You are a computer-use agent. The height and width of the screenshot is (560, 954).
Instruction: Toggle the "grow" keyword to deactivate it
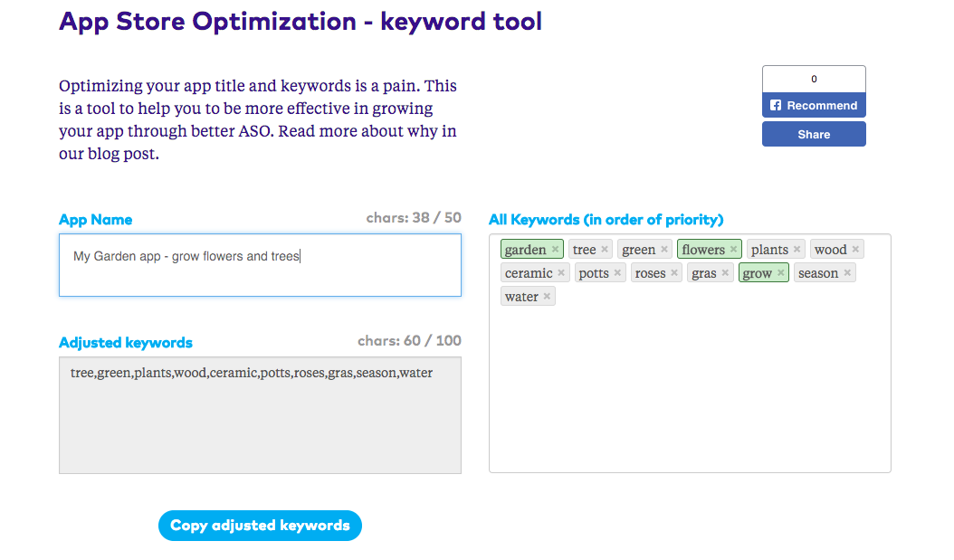click(x=759, y=272)
